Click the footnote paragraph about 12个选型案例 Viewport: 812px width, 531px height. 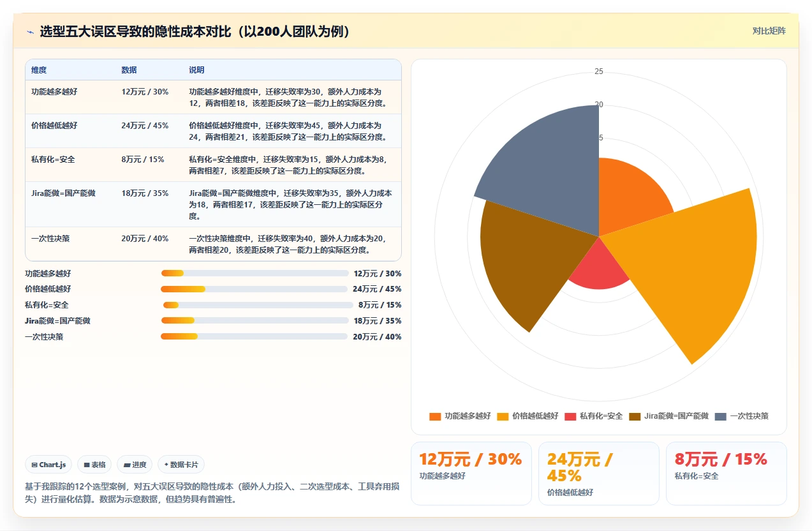coord(212,493)
